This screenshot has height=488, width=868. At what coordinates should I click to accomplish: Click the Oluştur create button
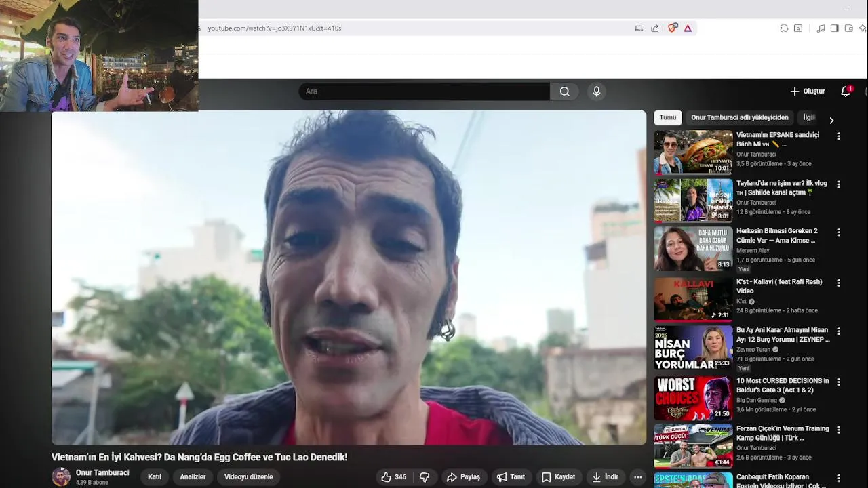pyautogui.click(x=807, y=91)
